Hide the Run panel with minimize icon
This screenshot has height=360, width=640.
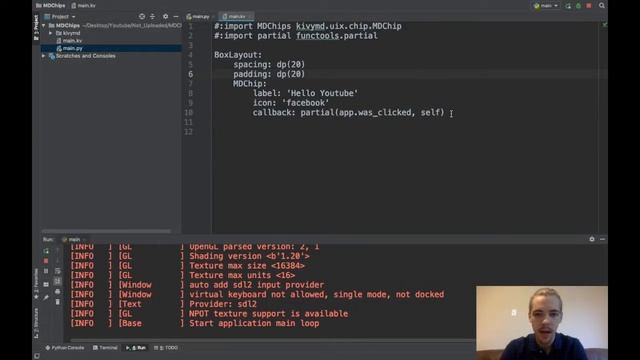[602, 239]
